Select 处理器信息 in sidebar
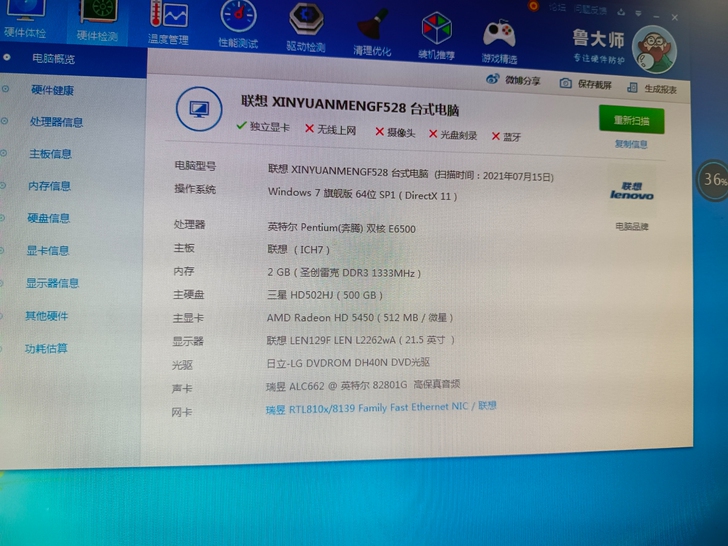 (56, 122)
